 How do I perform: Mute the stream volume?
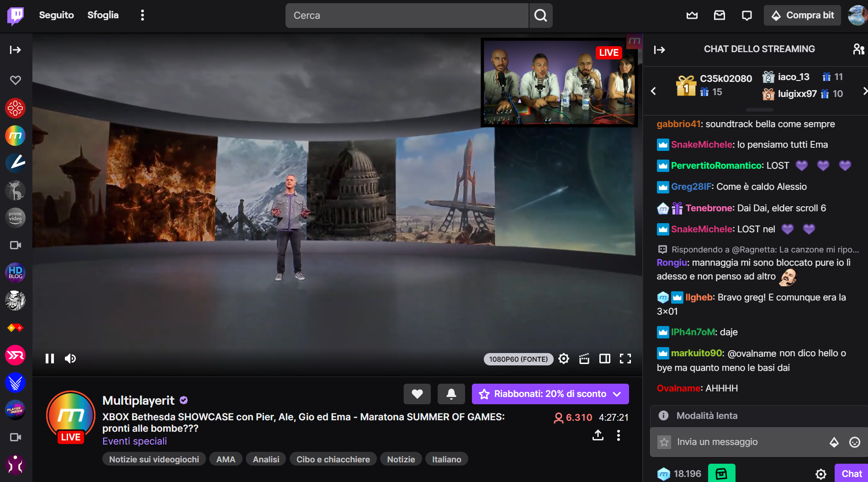70,359
